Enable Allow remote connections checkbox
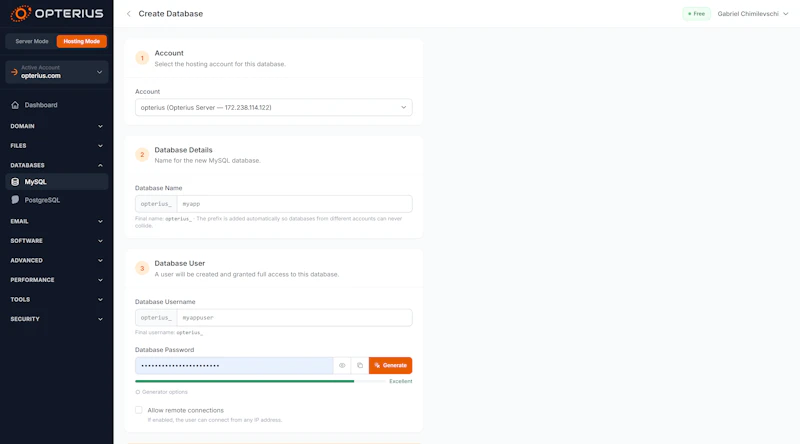The width and height of the screenshot is (800, 444). coord(139,410)
